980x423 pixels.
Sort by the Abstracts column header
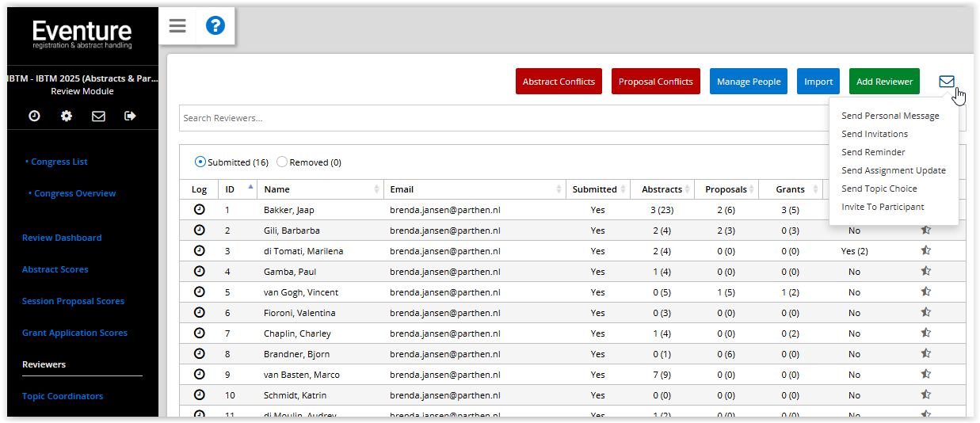point(662,189)
